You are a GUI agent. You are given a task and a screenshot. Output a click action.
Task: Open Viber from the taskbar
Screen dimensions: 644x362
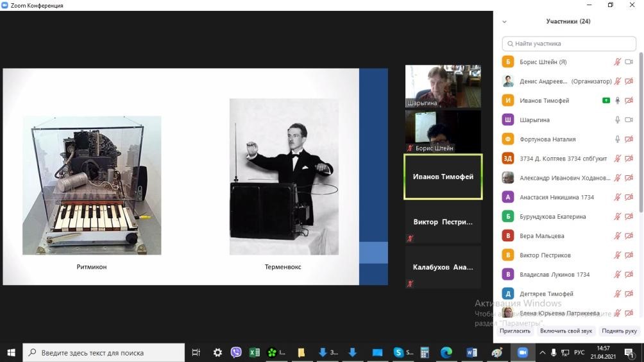[236, 352]
